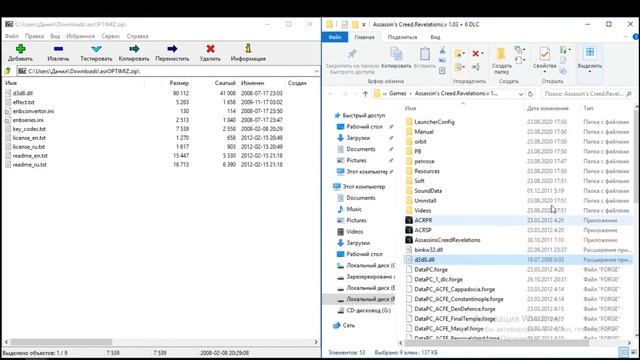Click the Информация (Info) icon in 7-Zip
The width and height of the screenshot is (640, 360).
click(248, 49)
